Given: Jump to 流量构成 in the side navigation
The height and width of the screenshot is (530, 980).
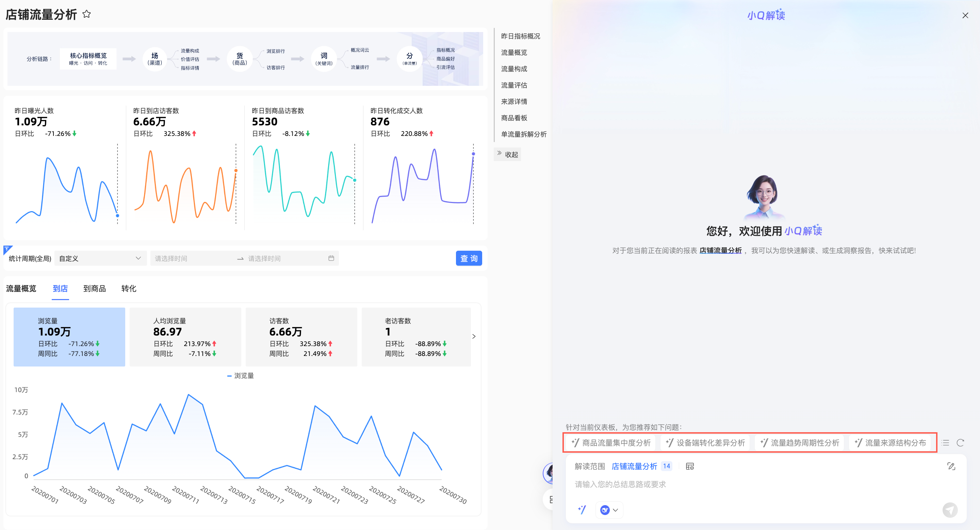Looking at the screenshot, I should [x=514, y=69].
